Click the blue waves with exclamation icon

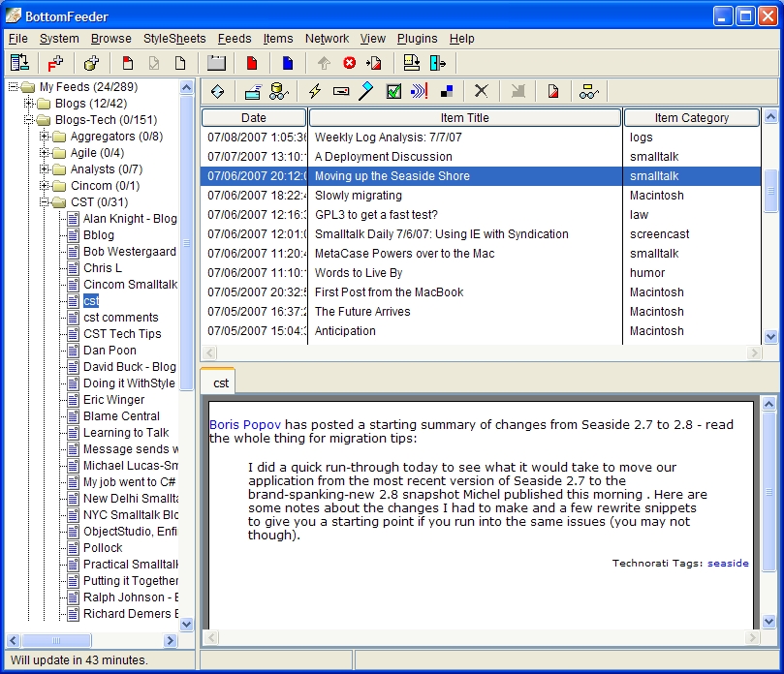pyautogui.click(x=419, y=91)
